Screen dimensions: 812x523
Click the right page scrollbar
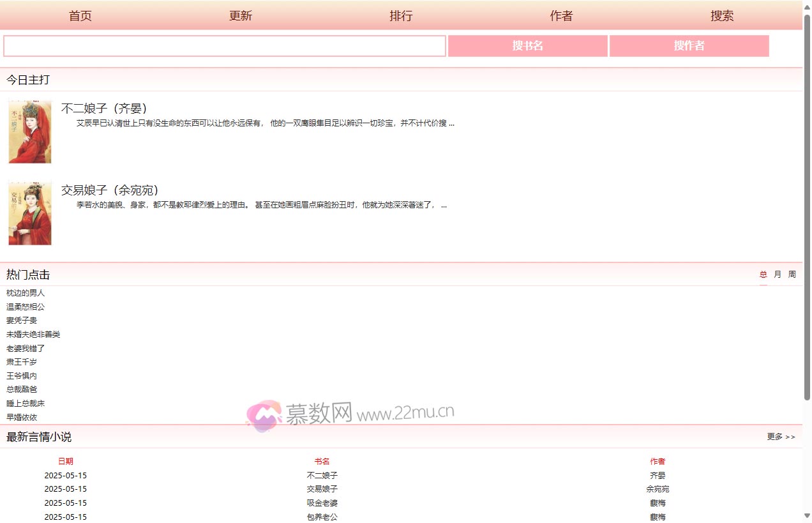(808, 255)
